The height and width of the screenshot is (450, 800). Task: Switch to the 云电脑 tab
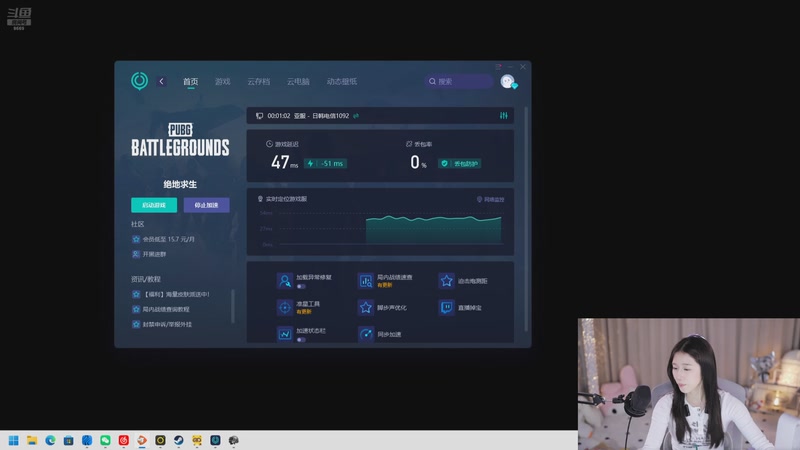298,81
